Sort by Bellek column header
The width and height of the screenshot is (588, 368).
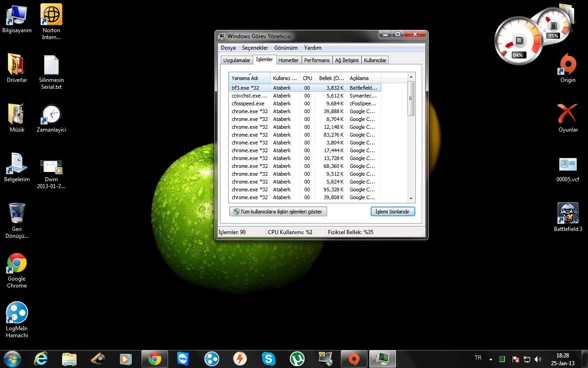[331, 78]
